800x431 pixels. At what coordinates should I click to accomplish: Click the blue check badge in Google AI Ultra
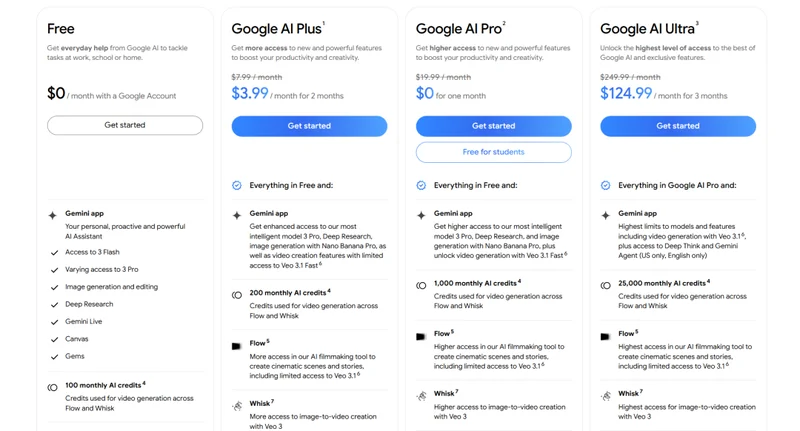[605, 186]
